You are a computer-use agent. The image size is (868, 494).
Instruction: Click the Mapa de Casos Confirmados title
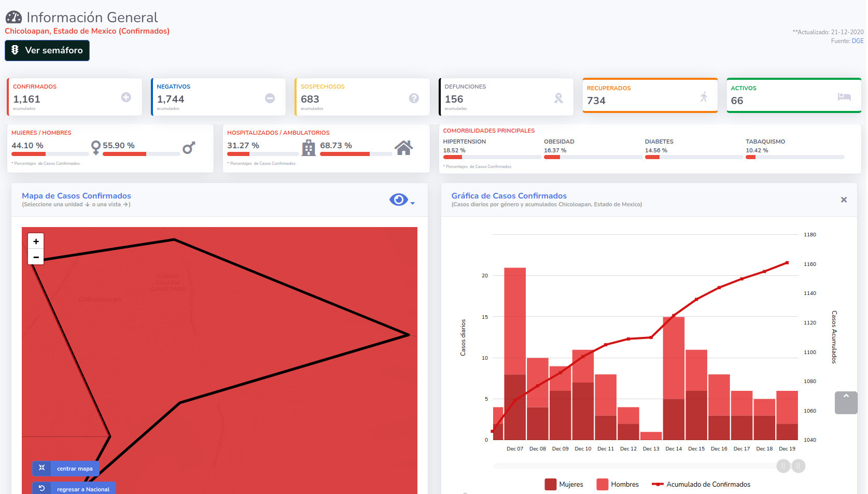(76, 196)
